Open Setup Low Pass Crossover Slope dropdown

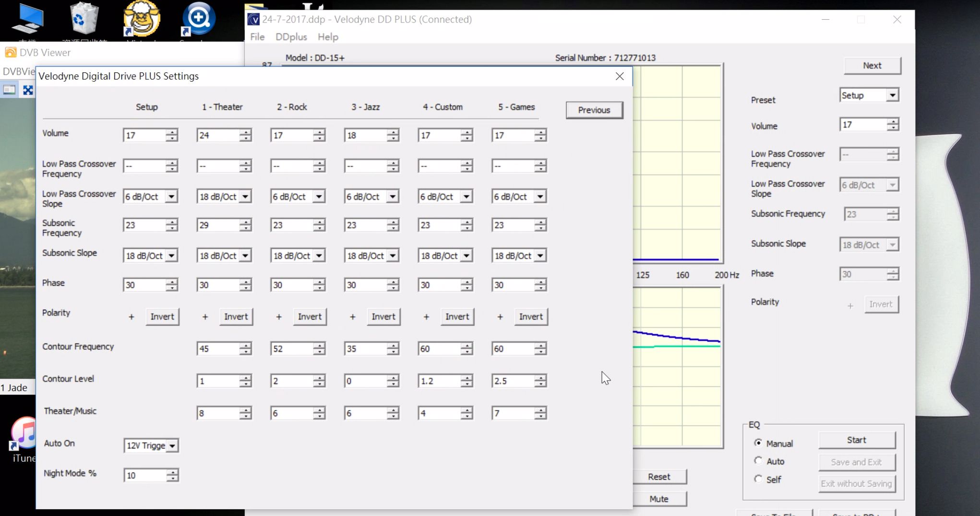point(171,197)
